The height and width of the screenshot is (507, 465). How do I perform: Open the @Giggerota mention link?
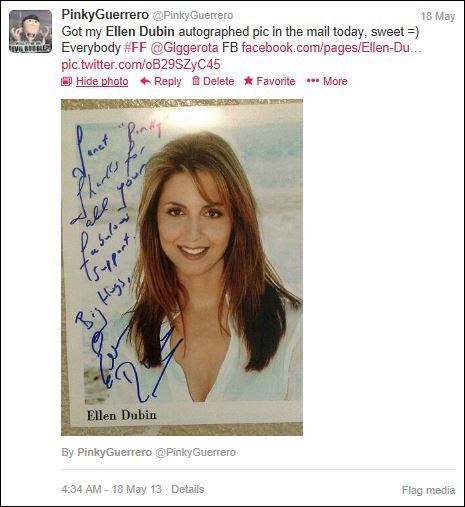tap(184, 48)
